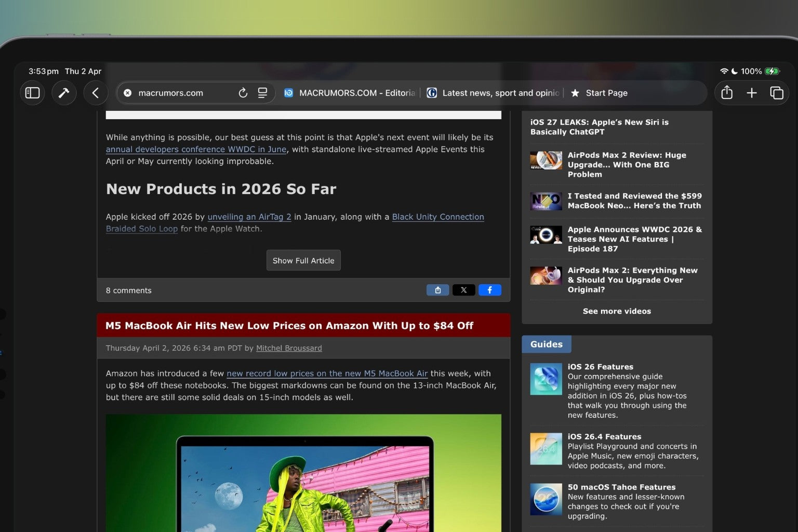
Task: Expand article with Show Full Article
Action: coord(303,260)
